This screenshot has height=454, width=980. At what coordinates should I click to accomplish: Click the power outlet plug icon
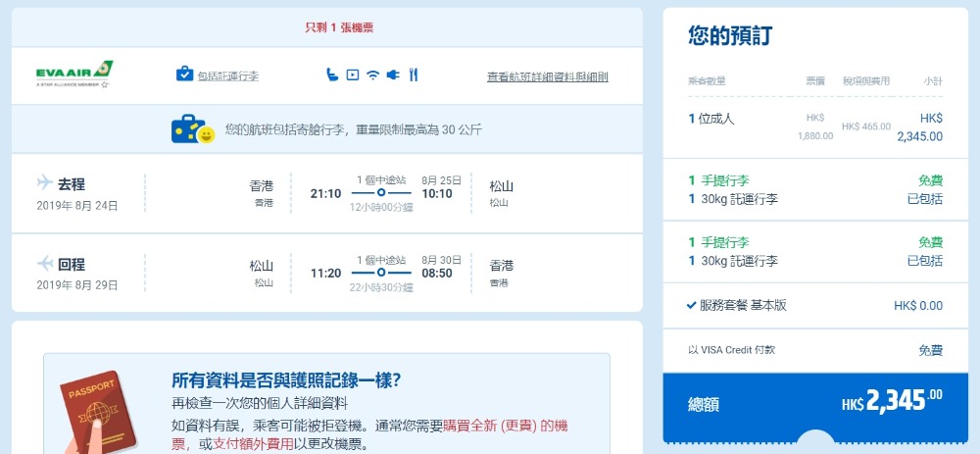pos(393,76)
